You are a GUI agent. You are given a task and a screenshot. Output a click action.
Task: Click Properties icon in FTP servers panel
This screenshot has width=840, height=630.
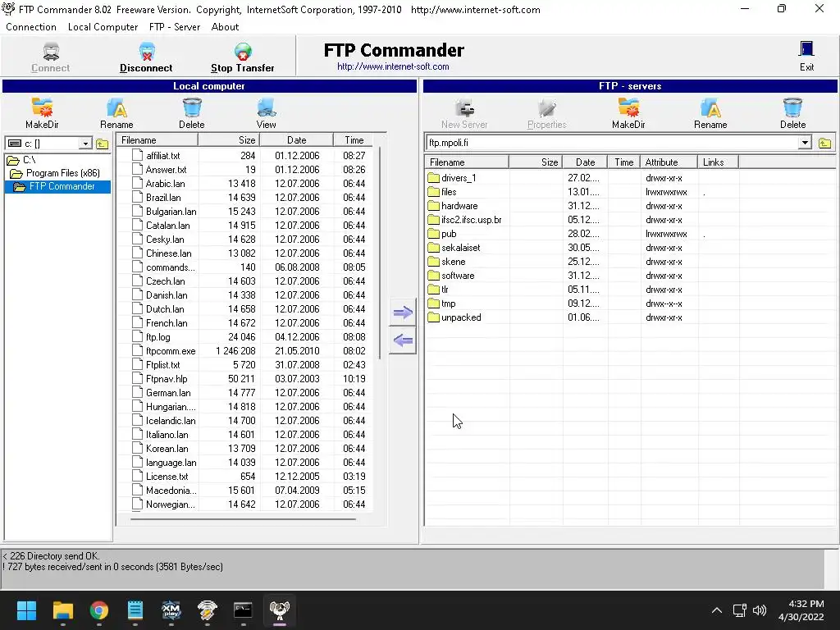546,113
